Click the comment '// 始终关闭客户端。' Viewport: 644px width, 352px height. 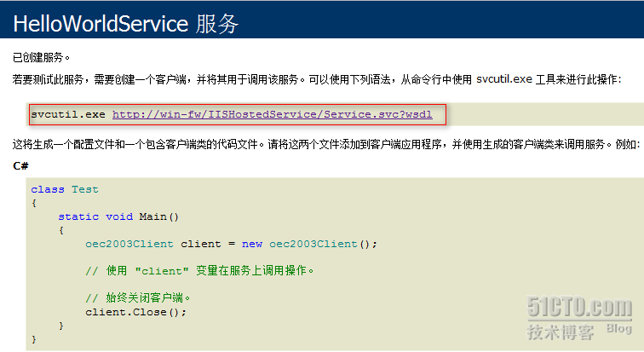[x=138, y=297]
